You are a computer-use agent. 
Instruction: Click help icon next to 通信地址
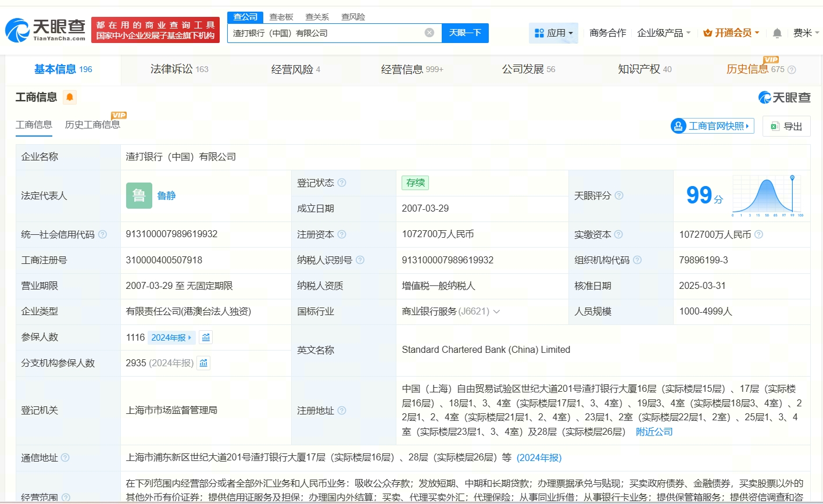coord(65,457)
